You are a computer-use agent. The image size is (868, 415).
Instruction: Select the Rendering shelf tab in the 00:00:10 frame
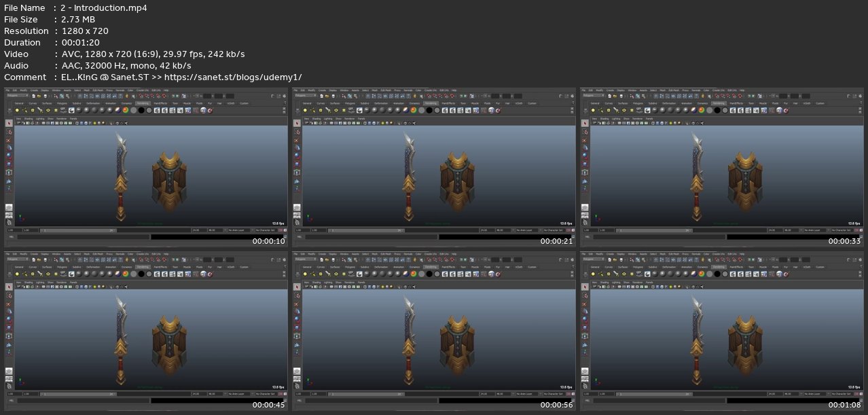[x=143, y=103]
